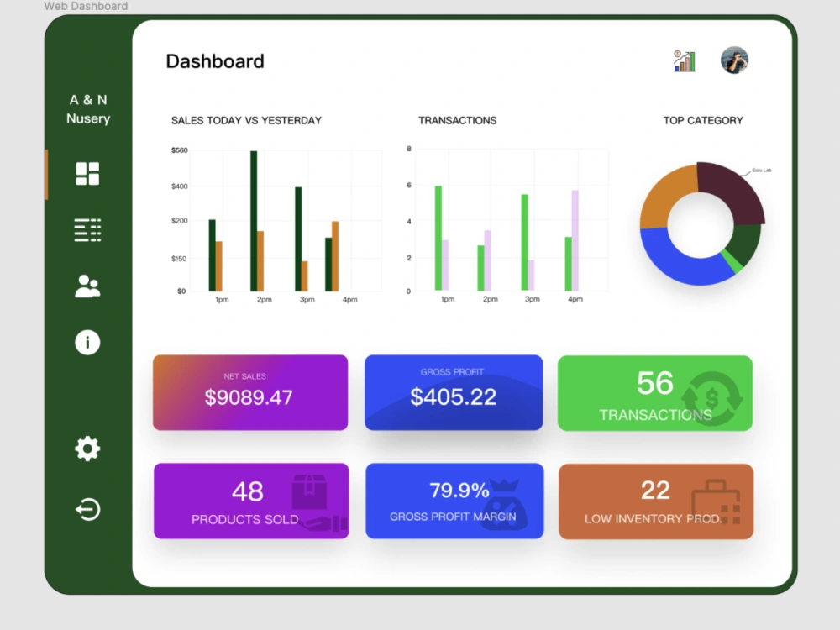840x630 pixels.
Task: Open the 48 Products Sold card
Action: 251,501
